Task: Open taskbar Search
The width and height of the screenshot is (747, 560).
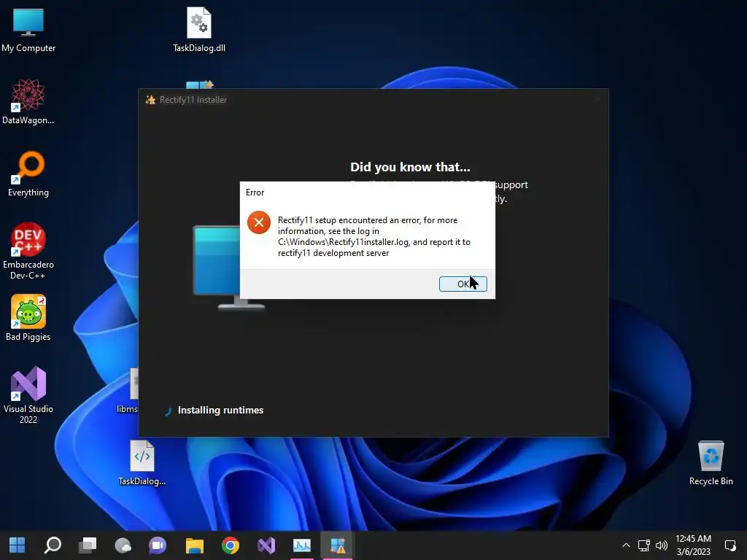Action: coord(53,545)
